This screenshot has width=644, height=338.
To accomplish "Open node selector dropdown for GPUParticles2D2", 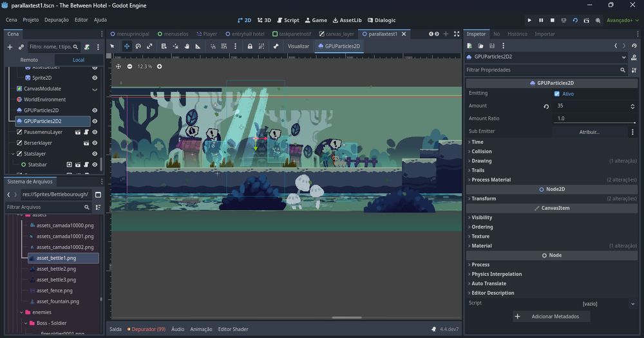I will point(624,57).
